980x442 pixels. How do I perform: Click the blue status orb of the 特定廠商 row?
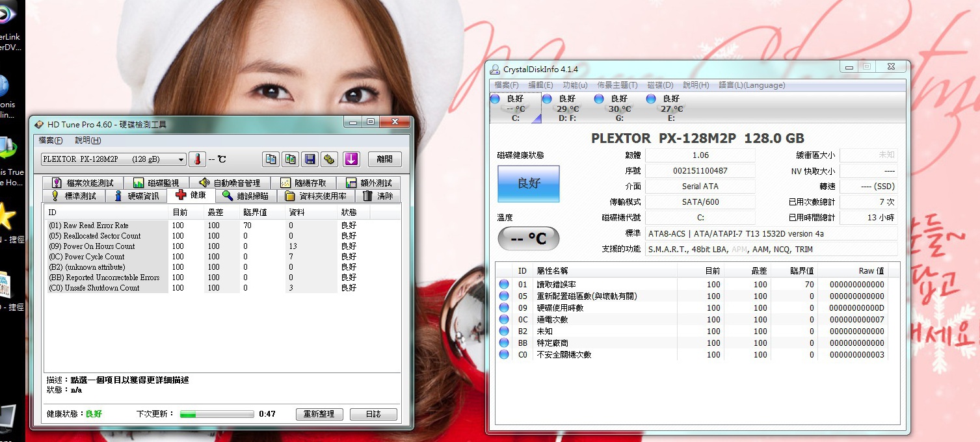click(x=504, y=343)
